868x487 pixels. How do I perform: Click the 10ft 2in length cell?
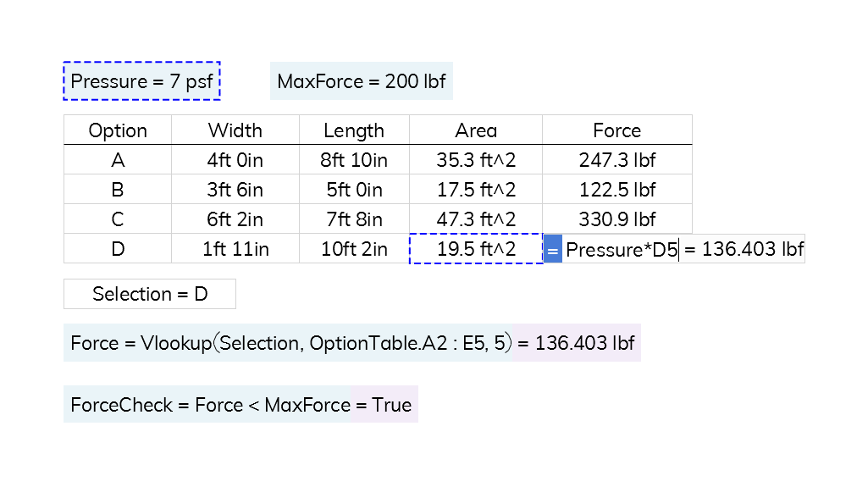(354, 248)
